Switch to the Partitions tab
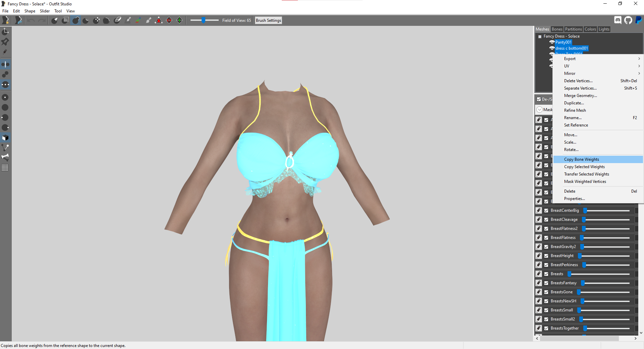 [573, 29]
